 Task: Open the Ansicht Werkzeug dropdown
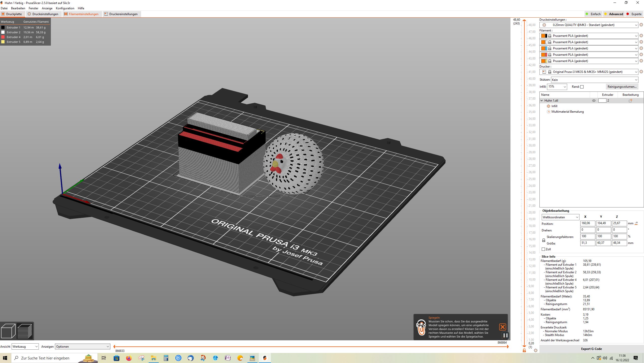pos(25,347)
